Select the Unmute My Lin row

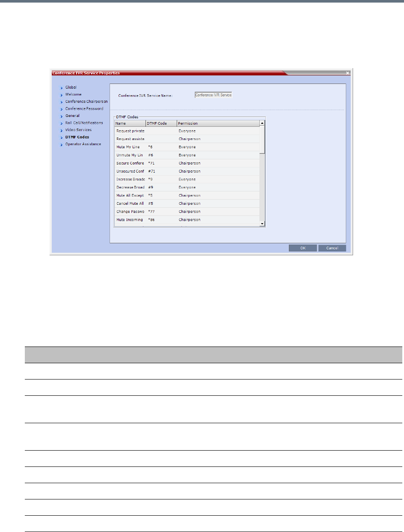click(x=187, y=155)
